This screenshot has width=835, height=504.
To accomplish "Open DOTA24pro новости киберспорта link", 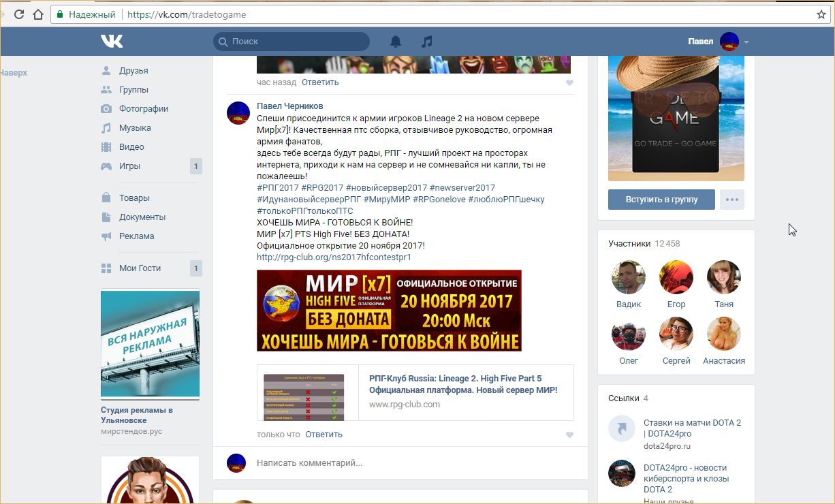I will tap(687, 479).
